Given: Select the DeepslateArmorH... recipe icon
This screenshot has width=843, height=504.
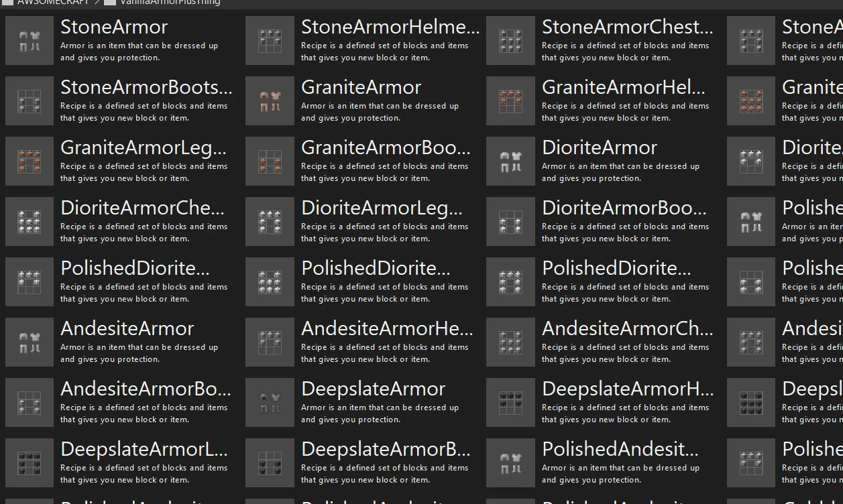Looking at the screenshot, I should pos(511,403).
